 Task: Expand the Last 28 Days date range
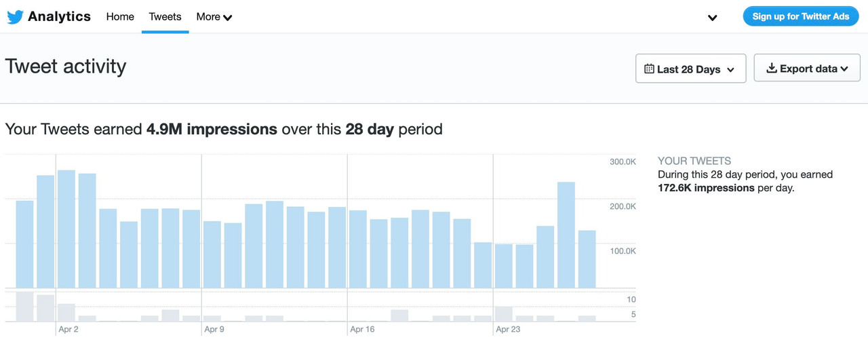point(690,69)
